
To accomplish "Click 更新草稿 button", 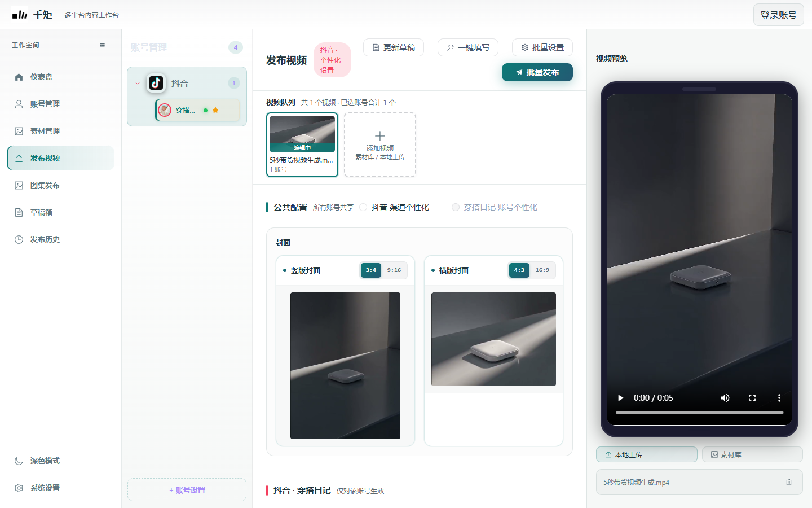I will (394, 47).
